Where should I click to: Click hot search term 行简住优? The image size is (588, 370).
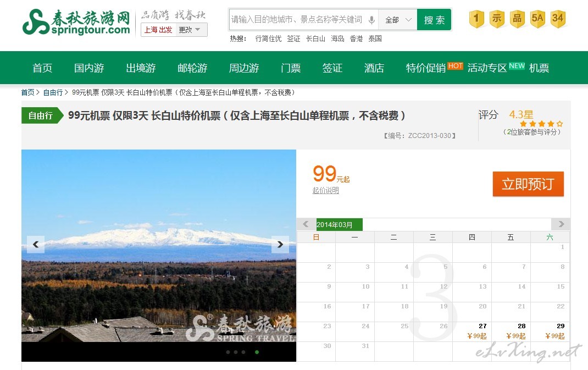point(268,38)
